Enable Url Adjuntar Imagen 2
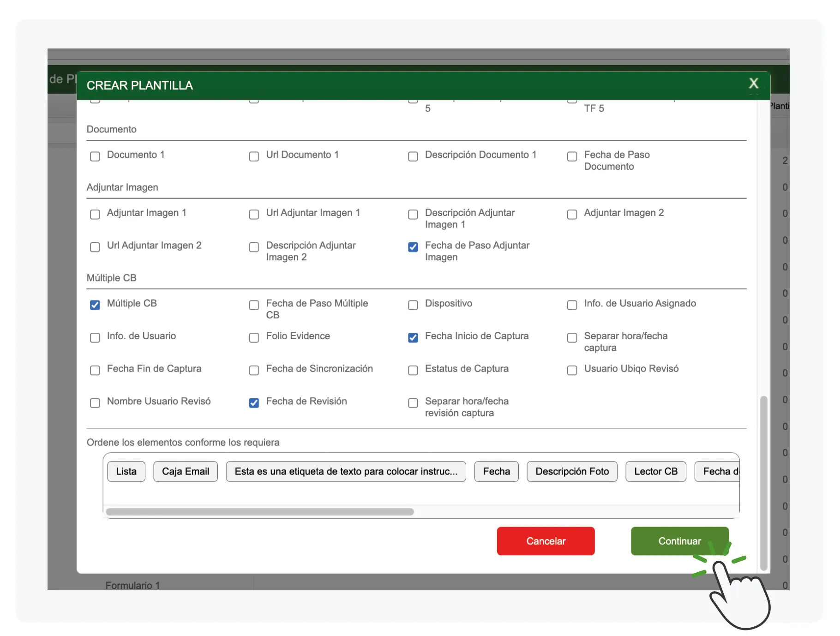Viewport: 840px width, 636px height. (x=95, y=247)
